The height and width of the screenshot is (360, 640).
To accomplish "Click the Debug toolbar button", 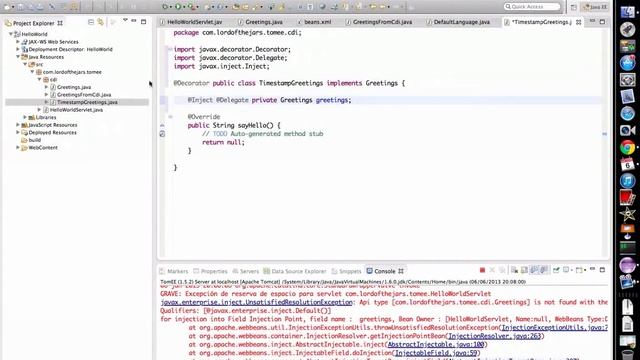I will pos(165,7).
